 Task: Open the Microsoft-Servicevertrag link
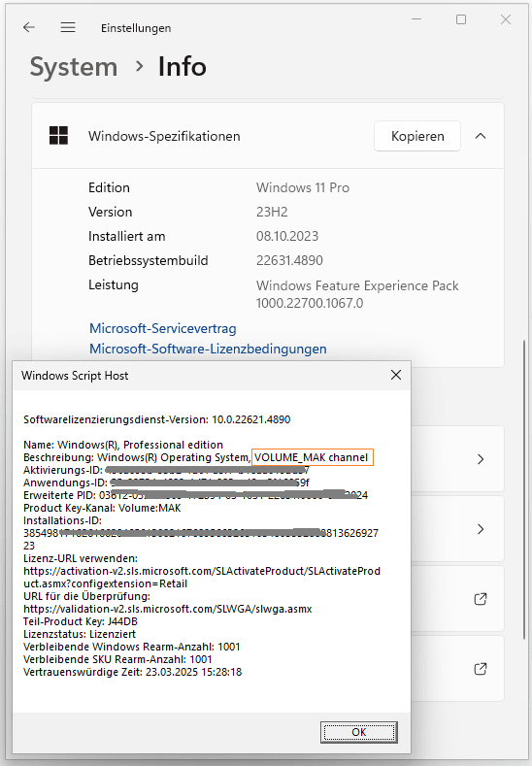[163, 328]
